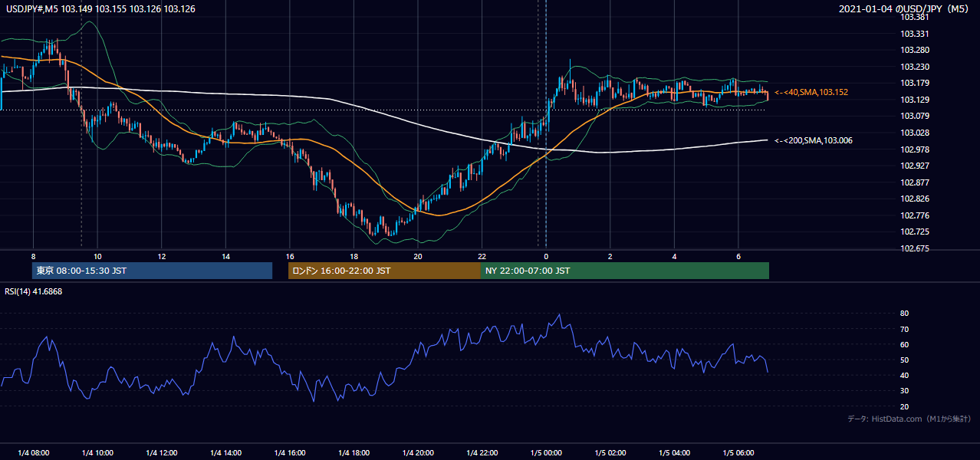Click RSI scale value 70
980x460 pixels.
click(905, 329)
